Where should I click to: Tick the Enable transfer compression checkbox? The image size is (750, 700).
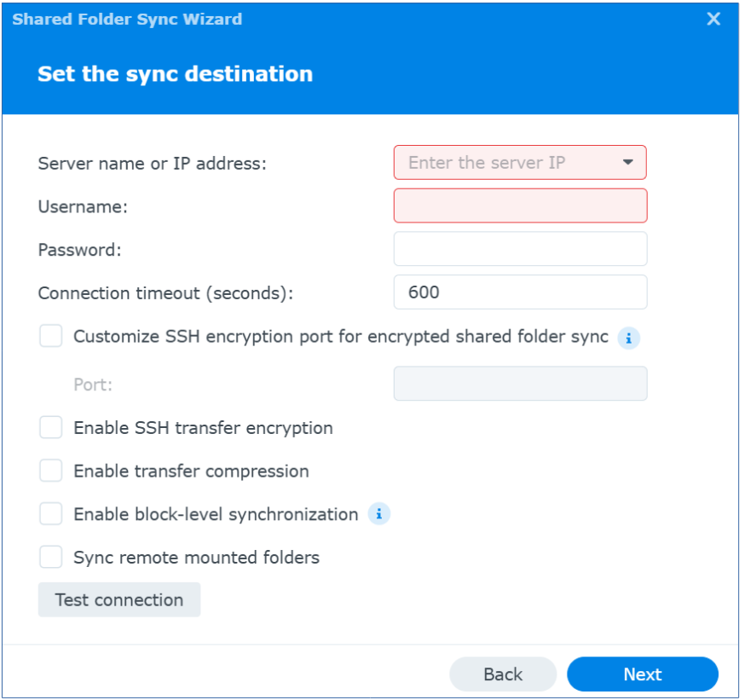point(51,471)
